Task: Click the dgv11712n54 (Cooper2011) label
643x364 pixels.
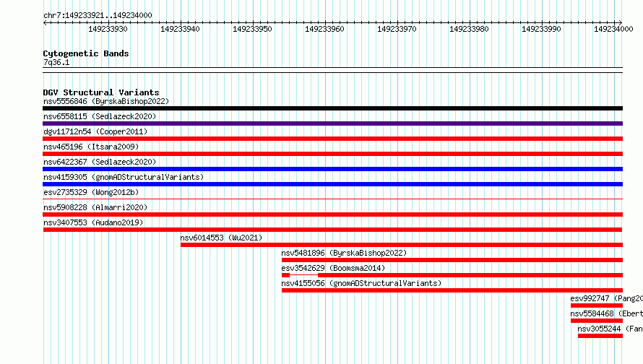Action: pos(95,131)
